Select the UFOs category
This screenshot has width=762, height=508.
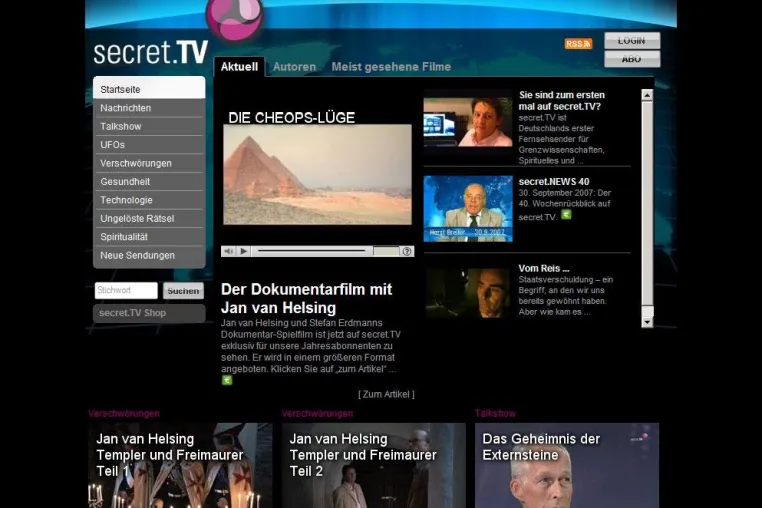[149, 145]
